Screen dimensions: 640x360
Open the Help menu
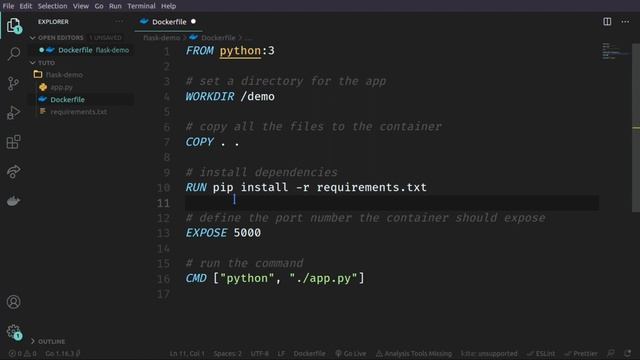(x=168, y=6)
